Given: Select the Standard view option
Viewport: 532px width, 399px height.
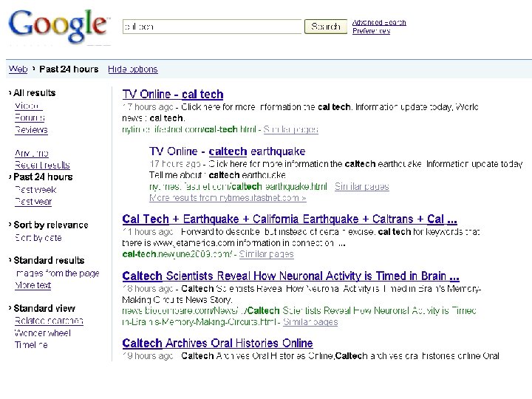Looking at the screenshot, I should click(44, 308).
